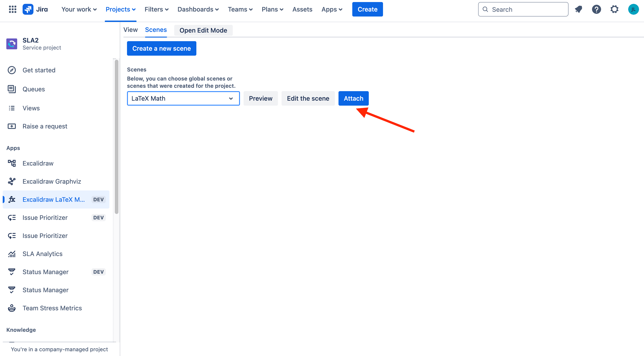Click the top Create button
Viewport: 644px width, 356px height.
click(367, 9)
